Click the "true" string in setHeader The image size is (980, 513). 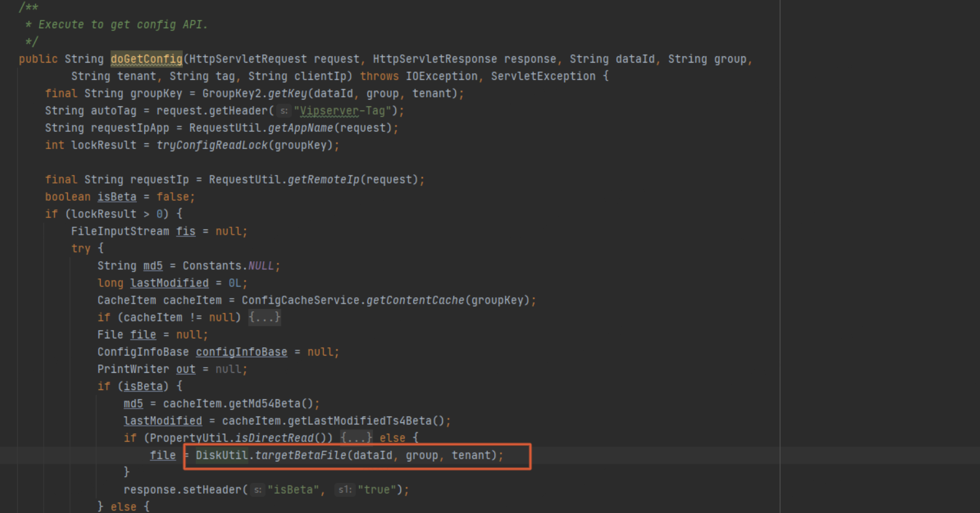coord(376,490)
